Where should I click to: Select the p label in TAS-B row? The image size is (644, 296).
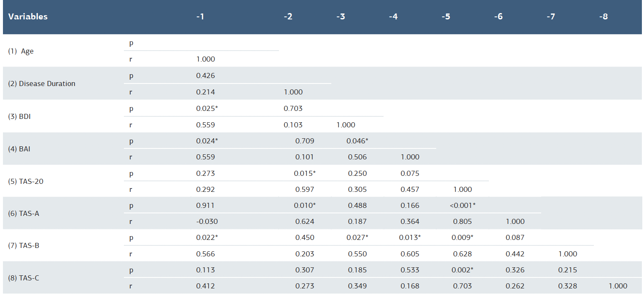click(x=131, y=237)
